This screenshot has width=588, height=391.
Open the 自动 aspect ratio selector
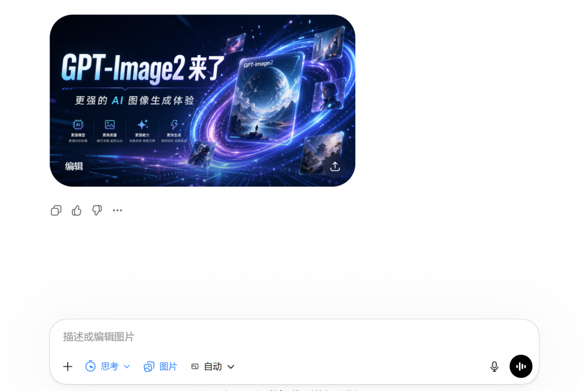point(213,366)
